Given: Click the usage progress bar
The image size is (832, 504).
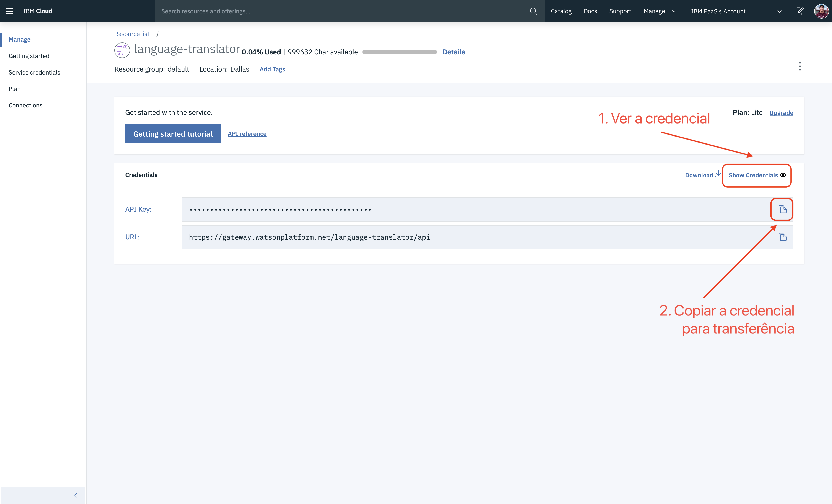Looking at the screenshot, I should [x=400, y=52].
